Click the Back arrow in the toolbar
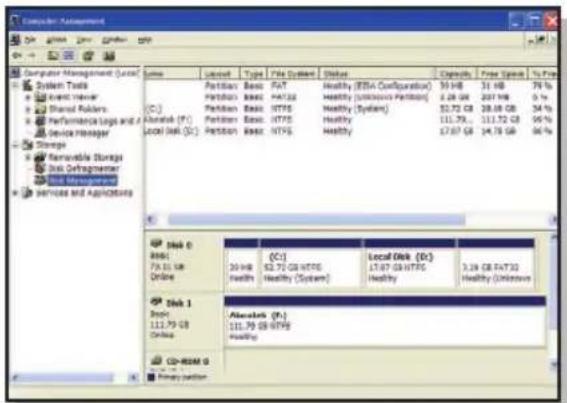The width and height of the screenshot is (567, 403). [17, 56]
